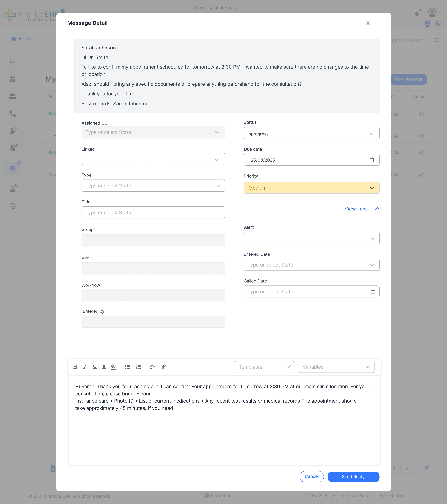The width and height of the screenshot is (447, 504).
Task: Toggle bold formatting in the reply editor
Action: [x=75, y=367]
